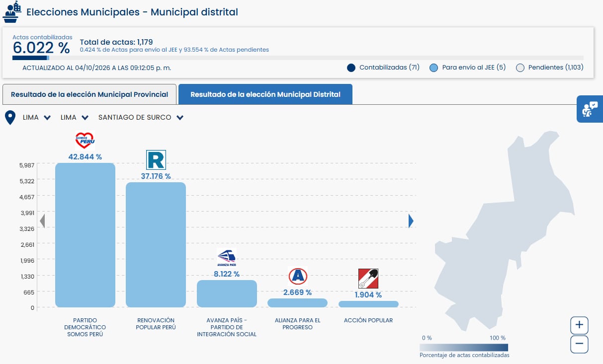Screen dimensions: 603x364
Task: Zoom in on the map
Action: [x=579, y=326]
